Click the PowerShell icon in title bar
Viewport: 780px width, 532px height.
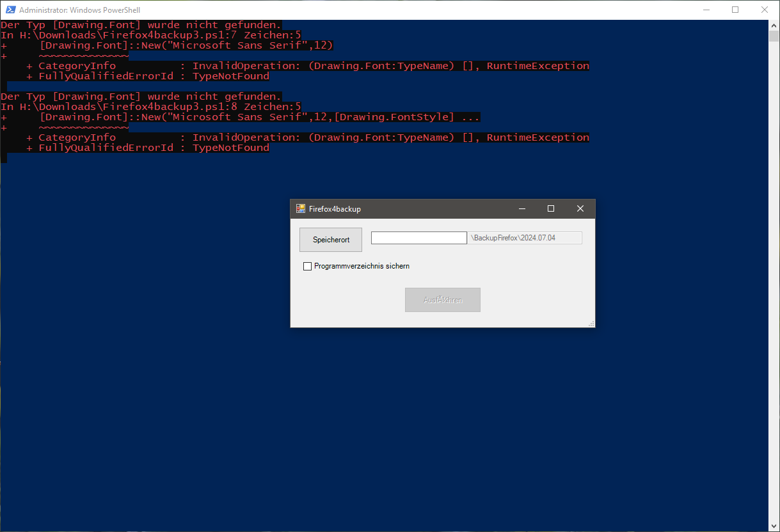click(11, 10)
